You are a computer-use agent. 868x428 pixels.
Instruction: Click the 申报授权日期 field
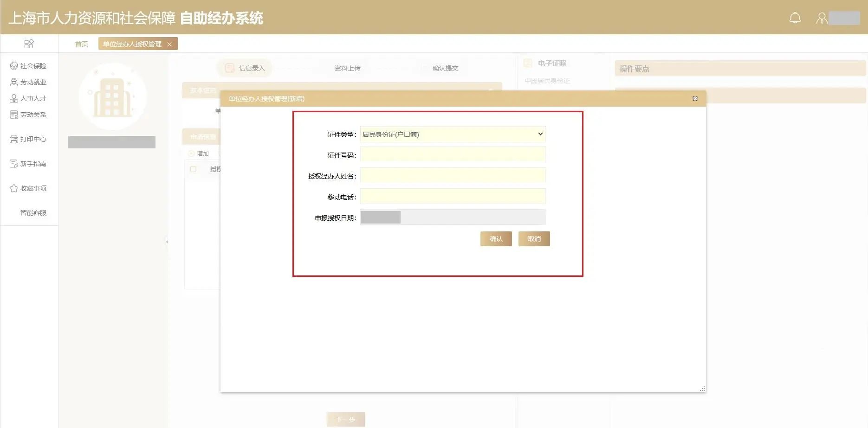[x=453, y=217]
